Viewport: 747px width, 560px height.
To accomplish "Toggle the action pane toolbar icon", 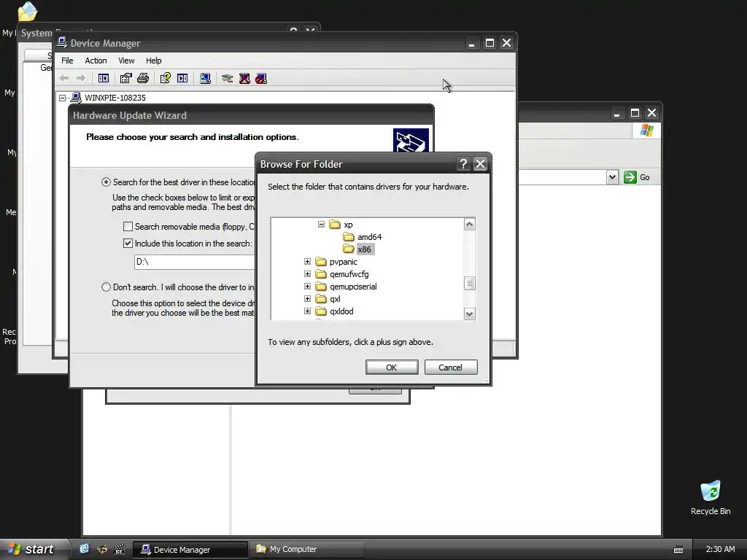I will point(182,78).
